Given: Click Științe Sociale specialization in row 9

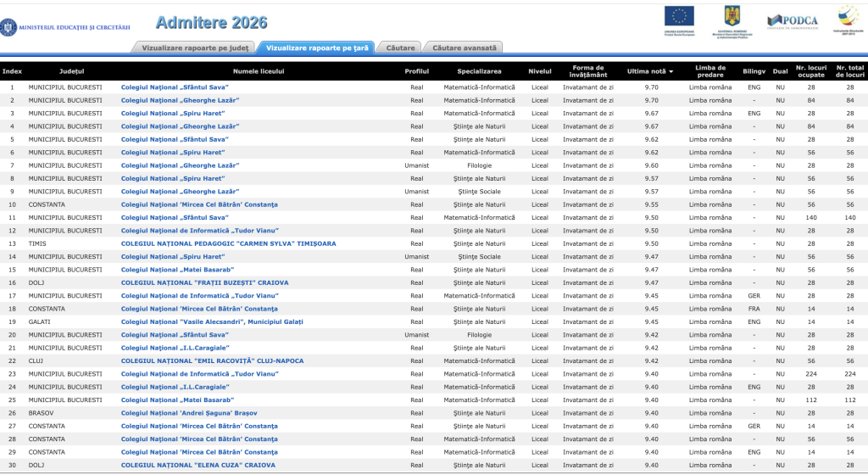Looking at the screenshot, I should 480,192.
